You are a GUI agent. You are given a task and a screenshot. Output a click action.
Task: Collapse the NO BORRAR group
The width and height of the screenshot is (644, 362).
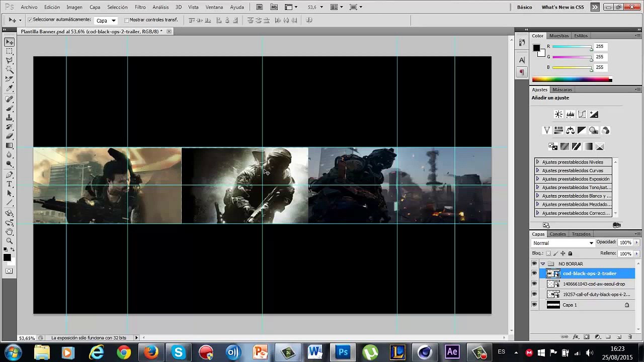click(x=542, y=263)
